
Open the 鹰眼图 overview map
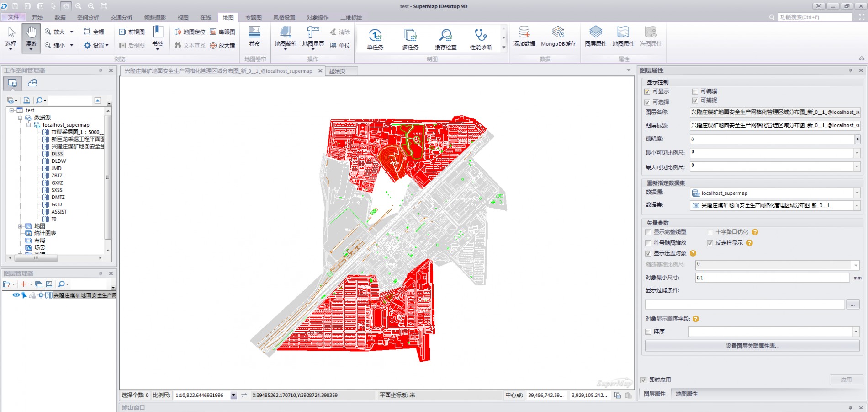pos(223,32)
